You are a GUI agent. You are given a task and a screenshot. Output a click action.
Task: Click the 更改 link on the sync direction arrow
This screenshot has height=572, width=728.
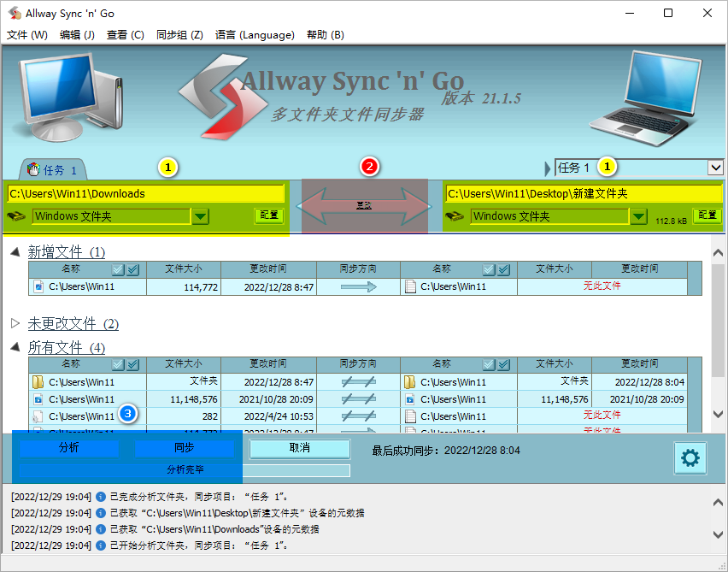[x=364, y=205]
